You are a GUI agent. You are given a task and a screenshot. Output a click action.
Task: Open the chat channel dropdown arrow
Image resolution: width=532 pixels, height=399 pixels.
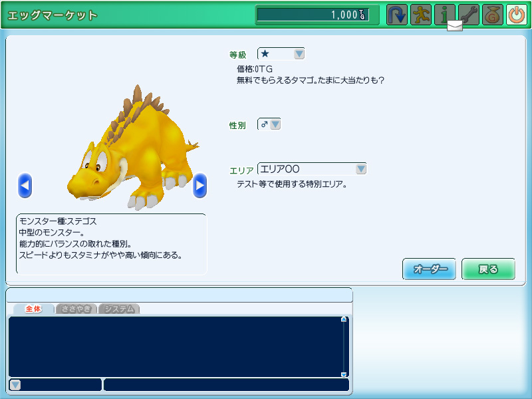(15, 385)
